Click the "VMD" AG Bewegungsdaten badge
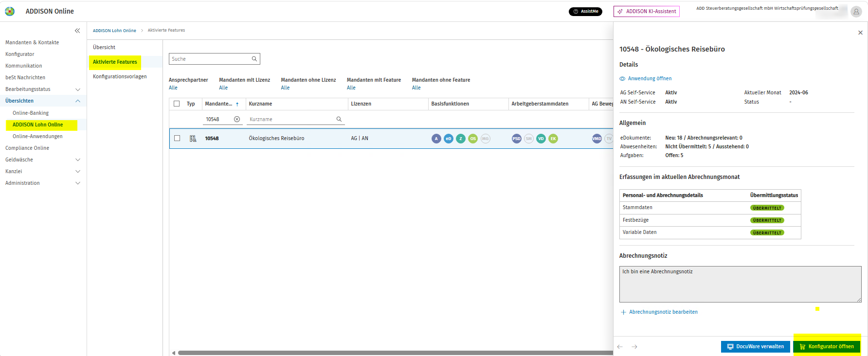The width and height of the screenshot is (868, 356). (x=597, y=139)
